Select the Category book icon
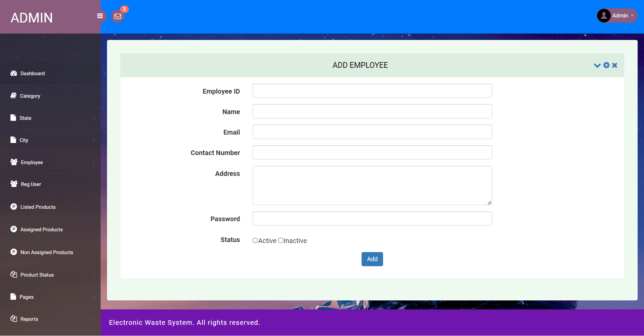Viewport: 644px width, 336px height. (x=13, y=95)
